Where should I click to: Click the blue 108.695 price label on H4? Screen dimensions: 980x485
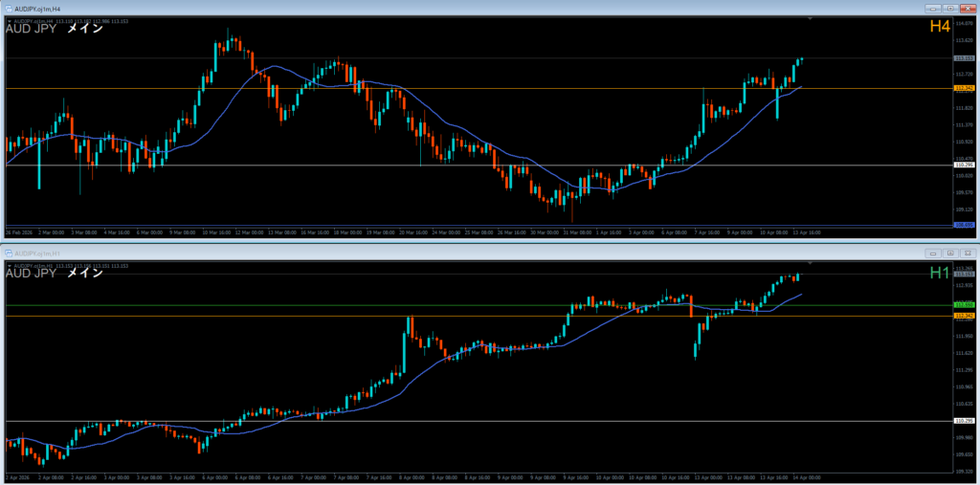[x=965, y=225]
